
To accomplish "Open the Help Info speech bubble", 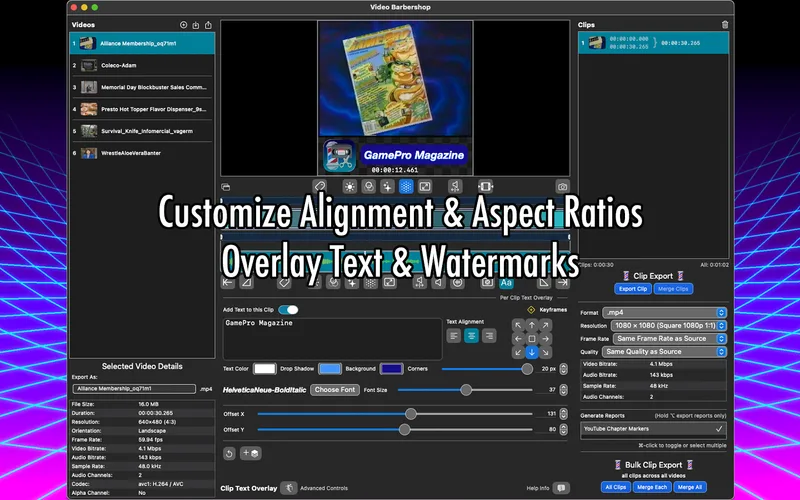I will [561, 488].
